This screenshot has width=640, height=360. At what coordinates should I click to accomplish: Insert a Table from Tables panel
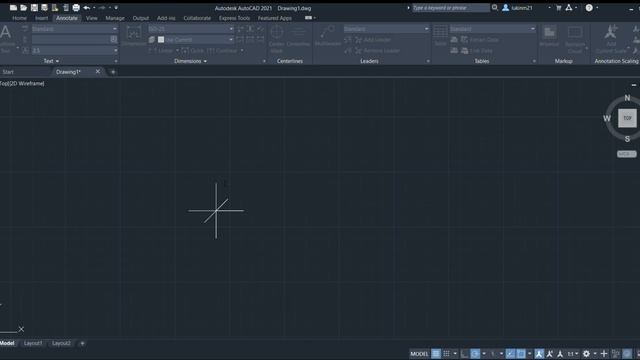click(440, 35)
